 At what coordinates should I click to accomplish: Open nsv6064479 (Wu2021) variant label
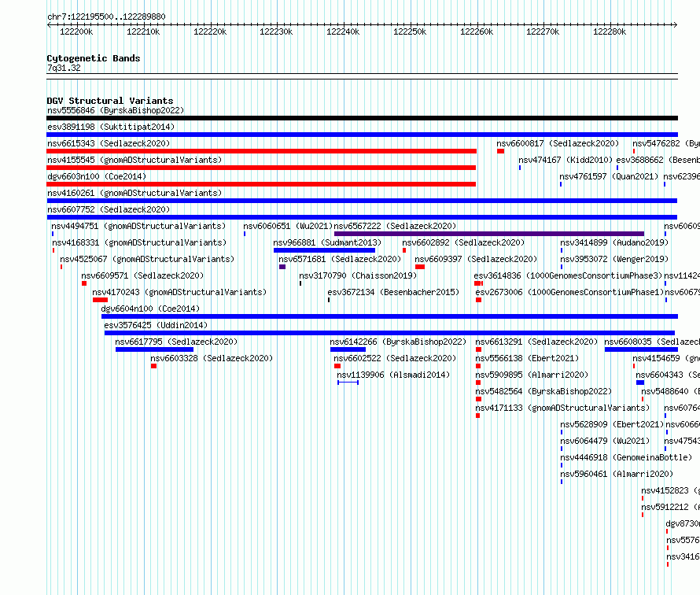605,441
